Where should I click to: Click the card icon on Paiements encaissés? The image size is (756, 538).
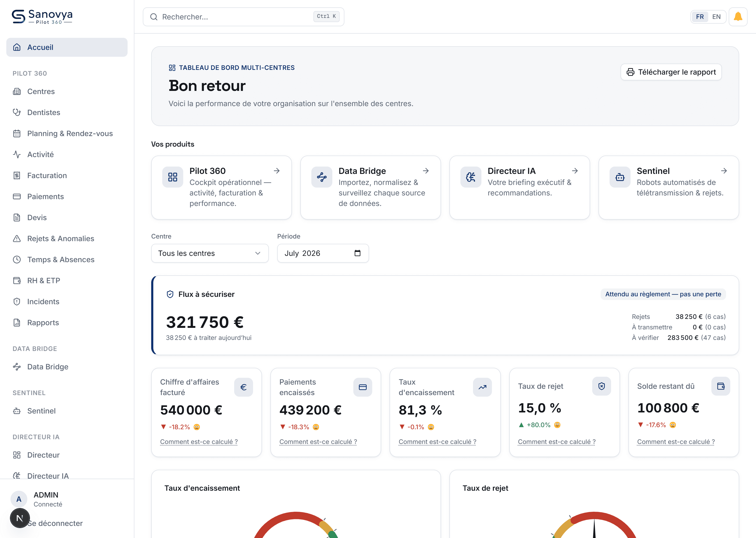click(x=363, y=387)
